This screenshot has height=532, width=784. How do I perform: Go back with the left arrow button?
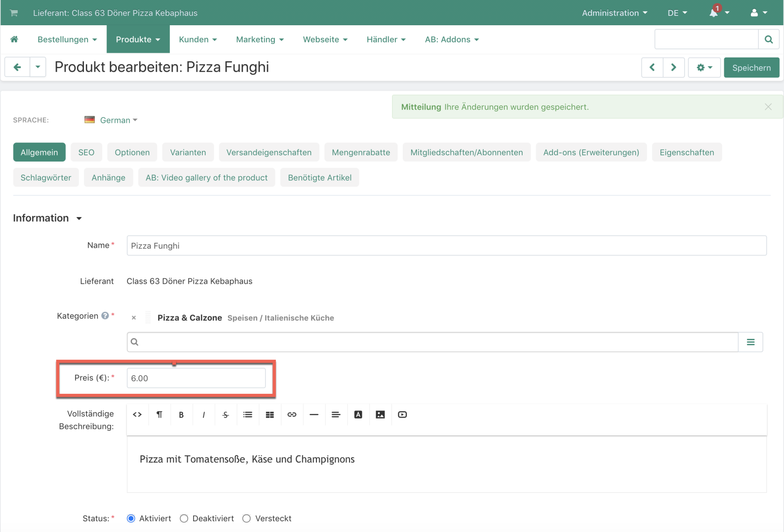(x=17, y=67)
